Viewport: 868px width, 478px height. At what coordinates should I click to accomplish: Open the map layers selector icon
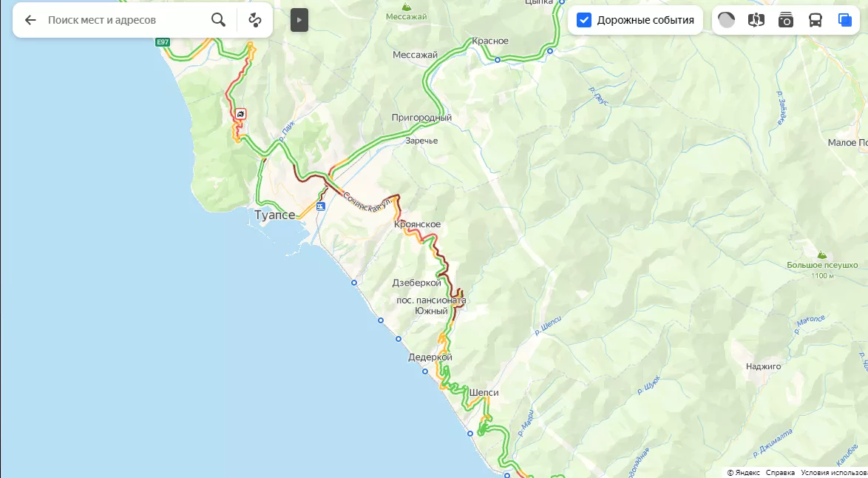[x=845, y=20]
